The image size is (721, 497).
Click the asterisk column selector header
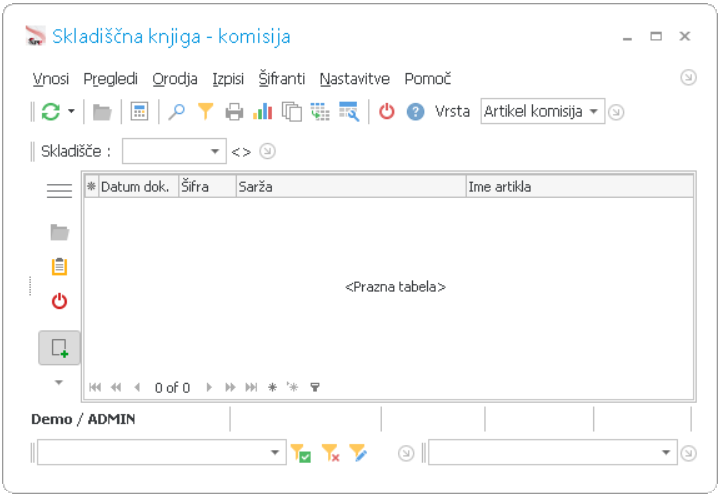pyautogui.click(x=92, y=187)
